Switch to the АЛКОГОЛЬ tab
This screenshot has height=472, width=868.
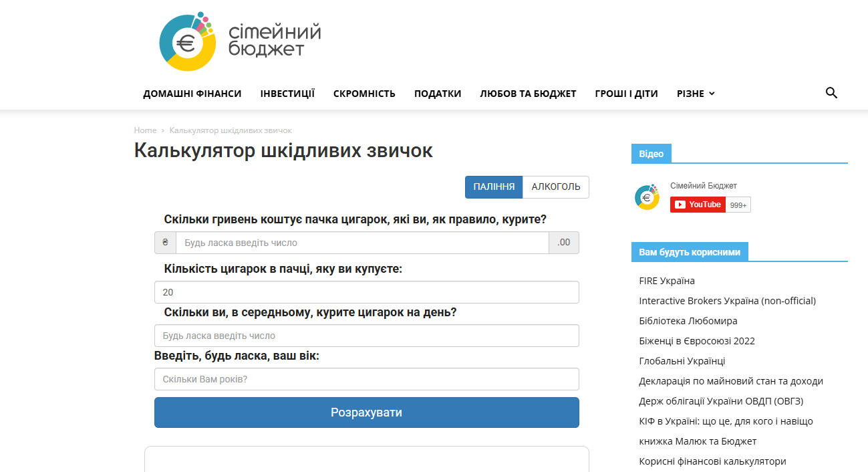pyautogui.click(x=555, y=187)
